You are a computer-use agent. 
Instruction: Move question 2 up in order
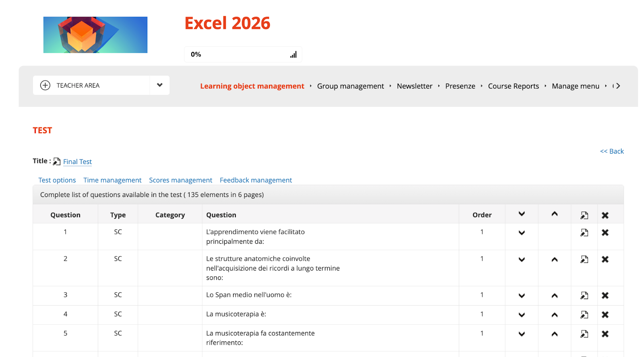pos(554,259)
